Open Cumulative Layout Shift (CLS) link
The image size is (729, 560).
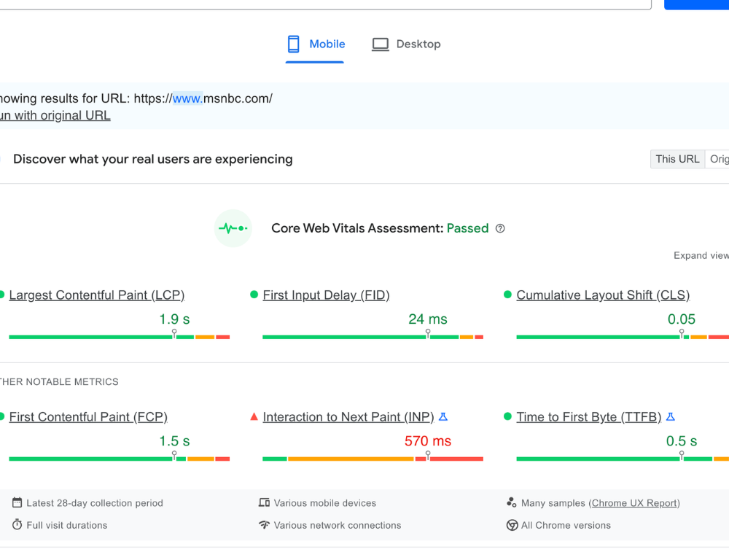[602, 295]
